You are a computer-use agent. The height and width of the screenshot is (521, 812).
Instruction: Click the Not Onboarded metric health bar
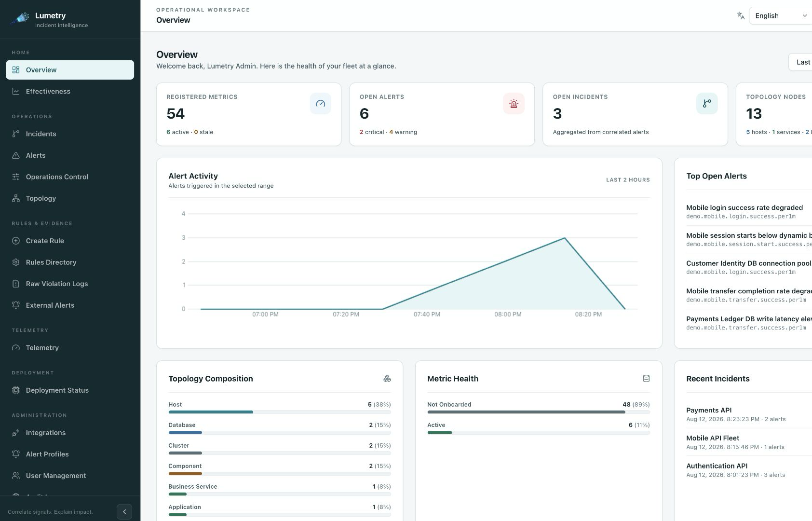[x=539, y=412]
